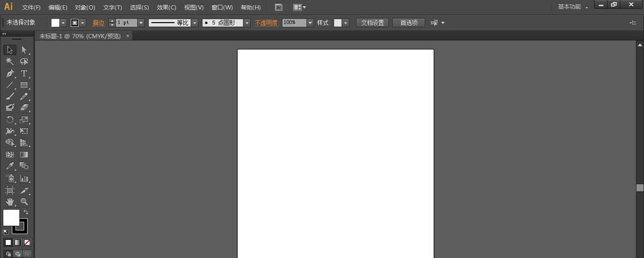644x258 pixels.
Task: Set paint mode to Color
Action: (8, 243)
